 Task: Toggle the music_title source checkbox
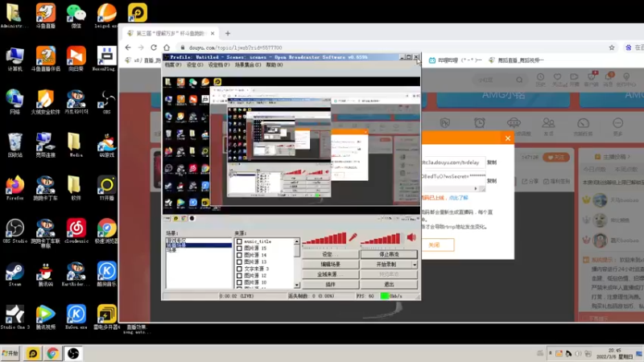click(239, 241)
